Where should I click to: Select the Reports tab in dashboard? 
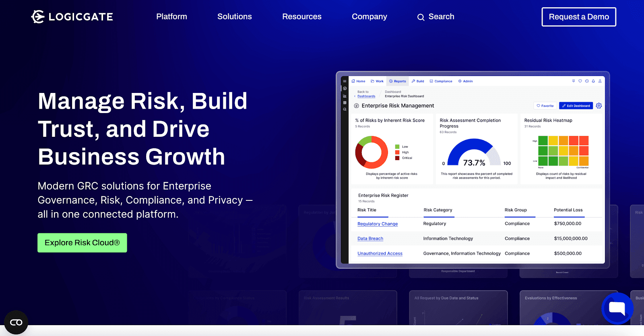tap(398, 81)
